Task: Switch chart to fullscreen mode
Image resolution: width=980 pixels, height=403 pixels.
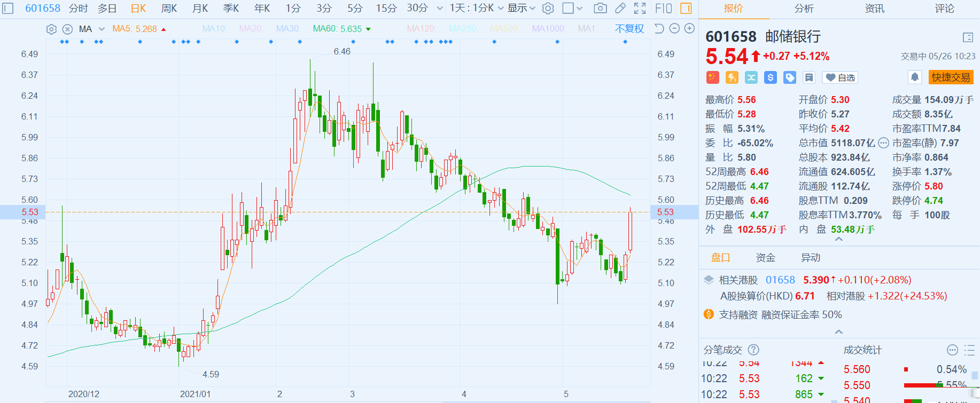Action: click(x=640, y=8)
